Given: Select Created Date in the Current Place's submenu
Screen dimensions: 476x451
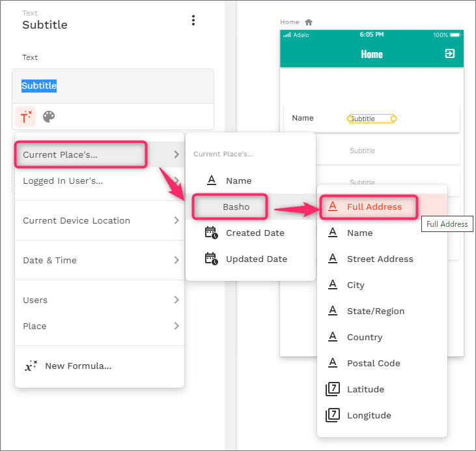Looking at the screenshot, I should pos(251,233).
